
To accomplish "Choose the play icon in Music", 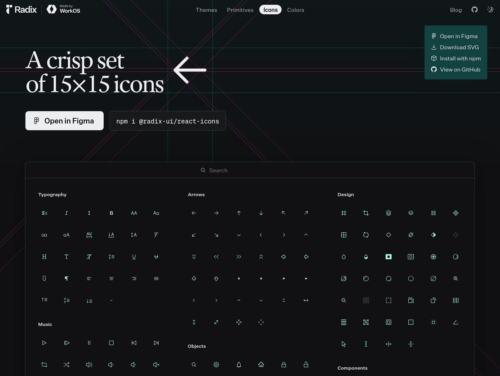I will pyautogui.click(x=44, y=343).
